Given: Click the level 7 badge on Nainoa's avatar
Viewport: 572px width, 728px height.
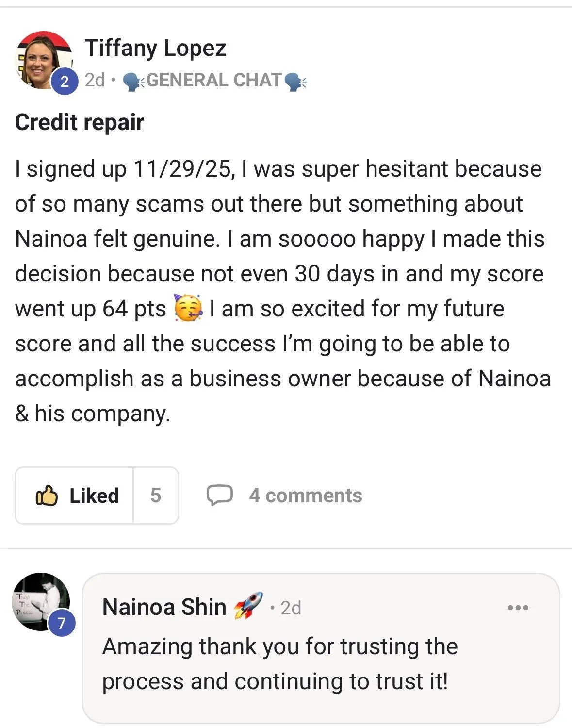Looking at the screenshot, I should click(x=62, y=623).
